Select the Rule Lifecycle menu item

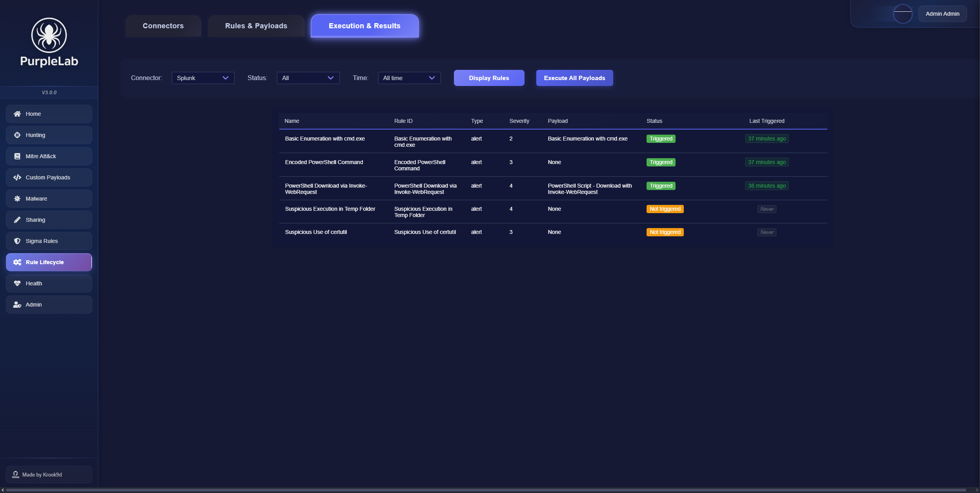(x=49, y=262)
